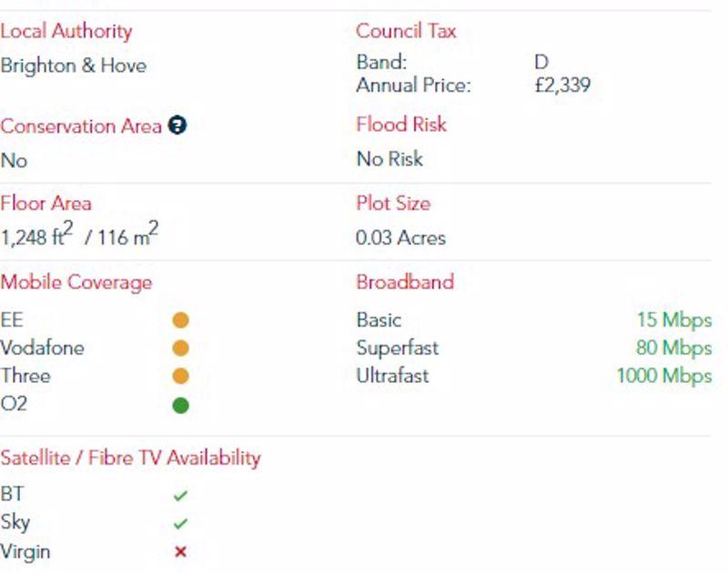Click the Vodafone orange coverage indicator

point(180,348)
